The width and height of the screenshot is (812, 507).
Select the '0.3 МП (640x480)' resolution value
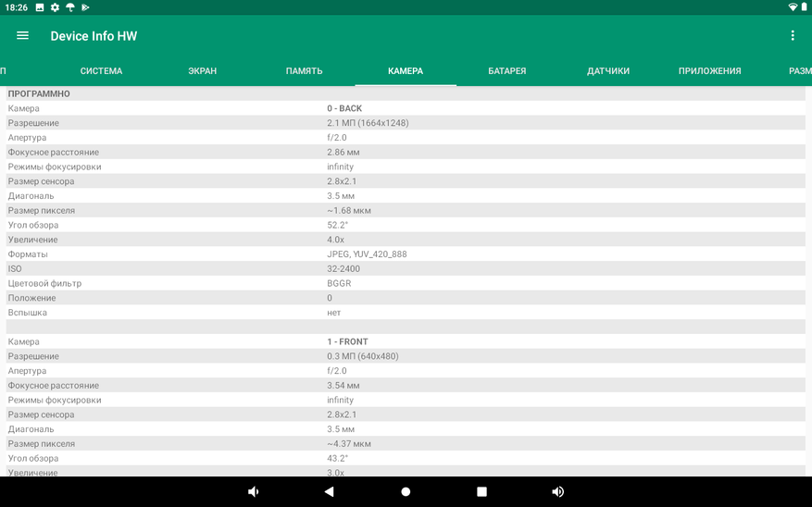(x=363, y=356)
